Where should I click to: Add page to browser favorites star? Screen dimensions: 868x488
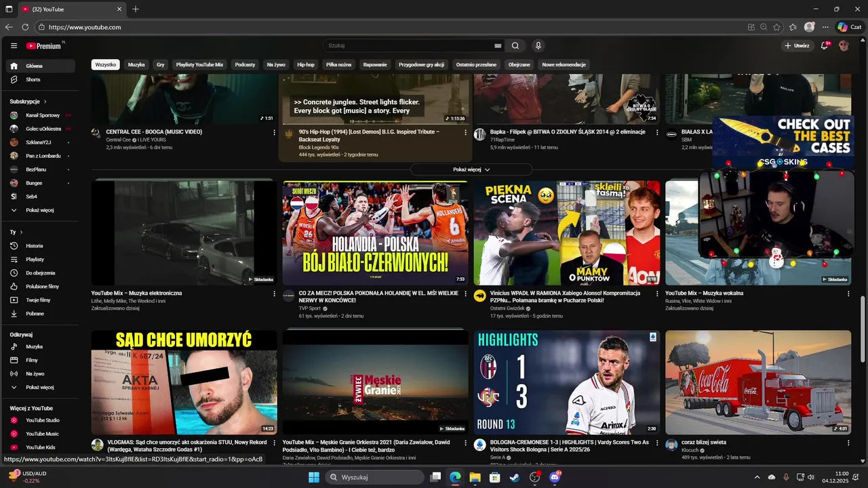point(776,27)
